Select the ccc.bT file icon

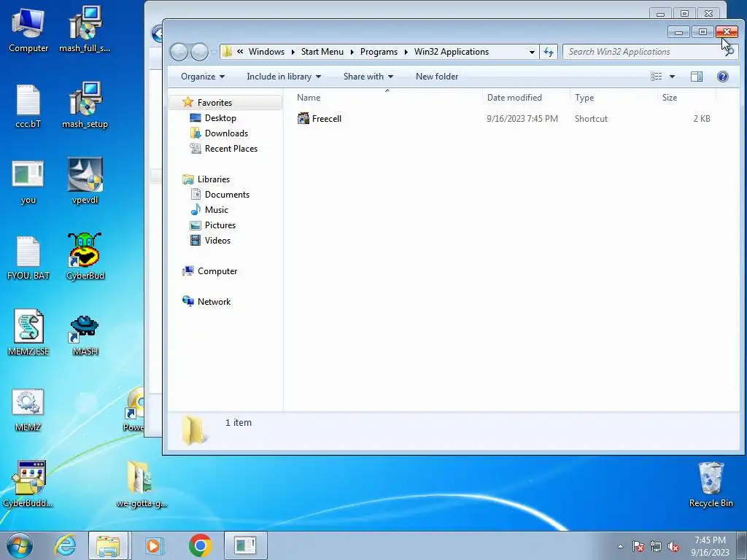tap(28, 106)
